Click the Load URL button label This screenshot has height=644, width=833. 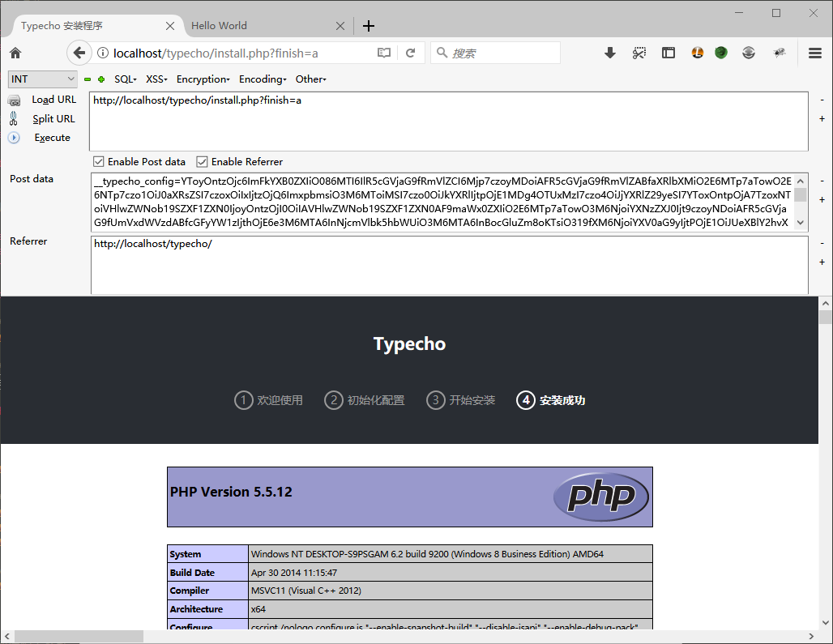click(54, 100)
